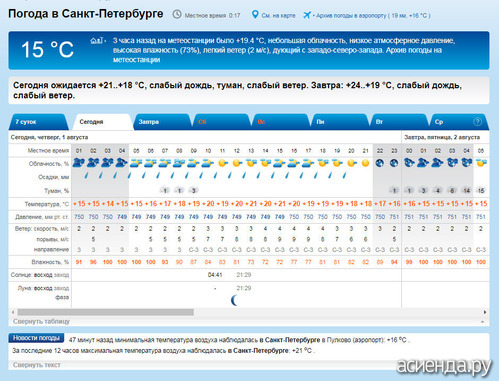Click the small collapse arrow right of table footer

(482, 322)
